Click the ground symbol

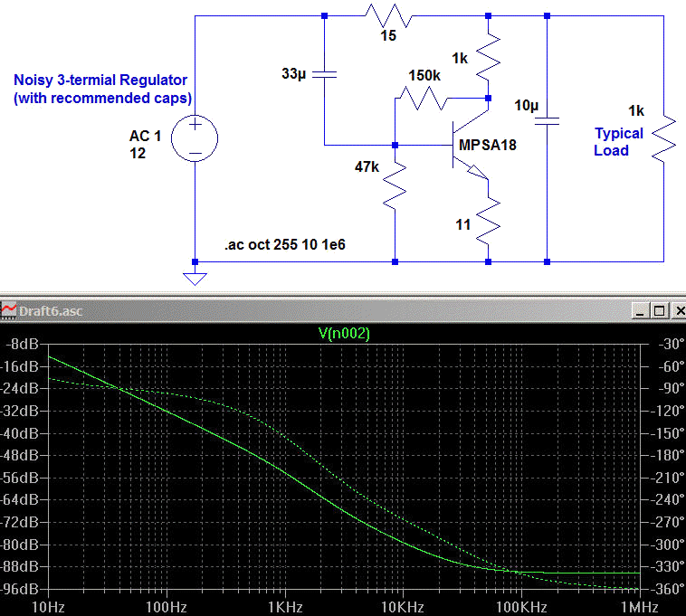point(195,278)
